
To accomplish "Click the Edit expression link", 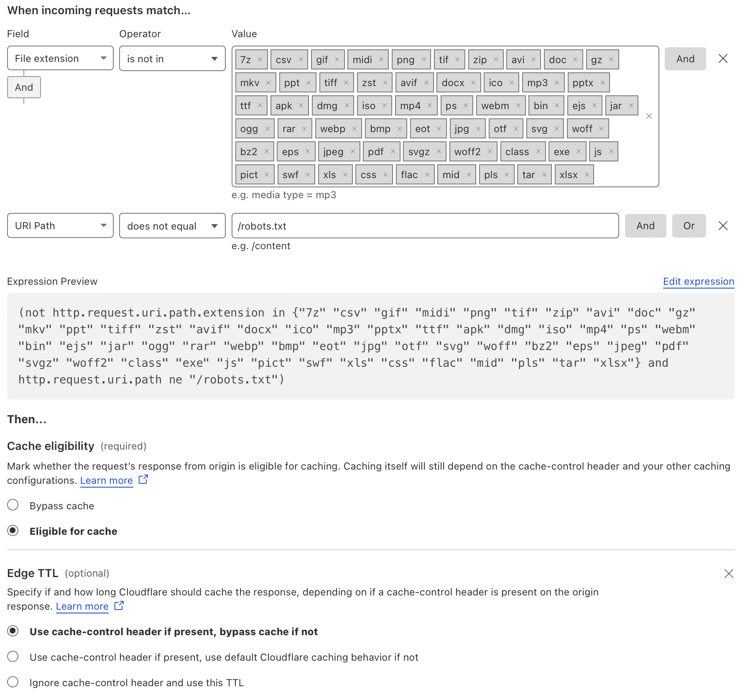I will 698,281.
